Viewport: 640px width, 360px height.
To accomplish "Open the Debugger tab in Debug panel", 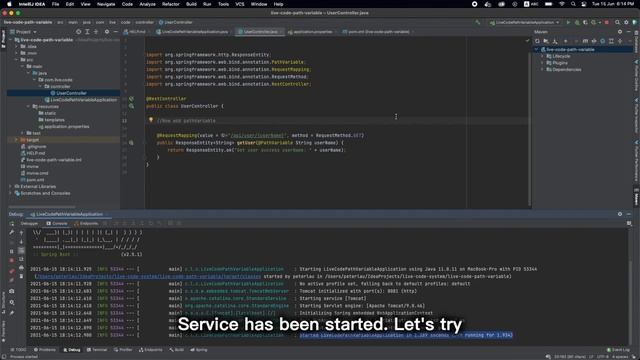I will [29, 224].
